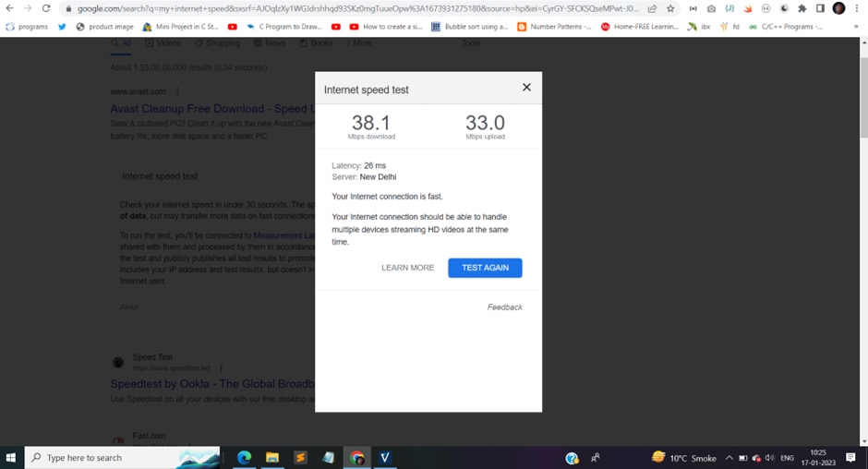Open the Chrome profile avatar
Image resolution: width=868 pixels, height=469 pixels.
tap(838, 8)
